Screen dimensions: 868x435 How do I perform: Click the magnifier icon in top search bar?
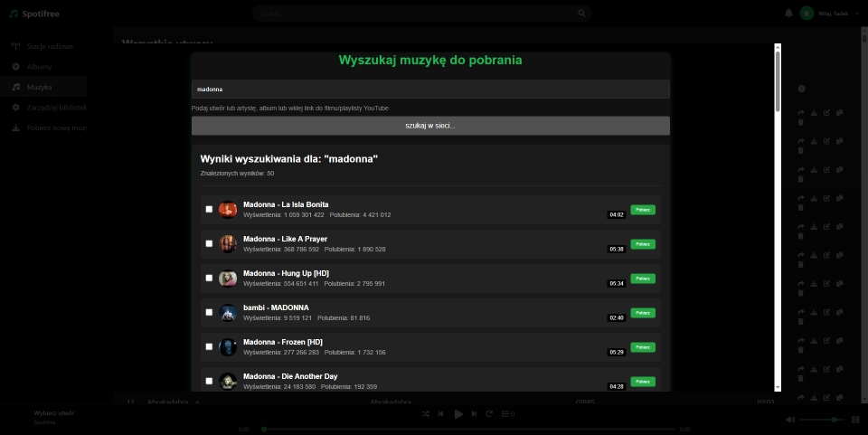coord(581,14)
